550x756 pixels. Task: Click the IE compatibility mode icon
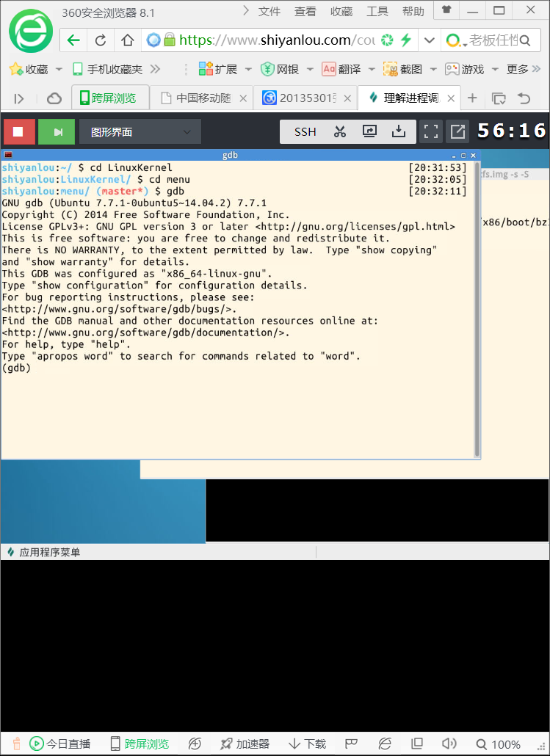tap(385, 744)
